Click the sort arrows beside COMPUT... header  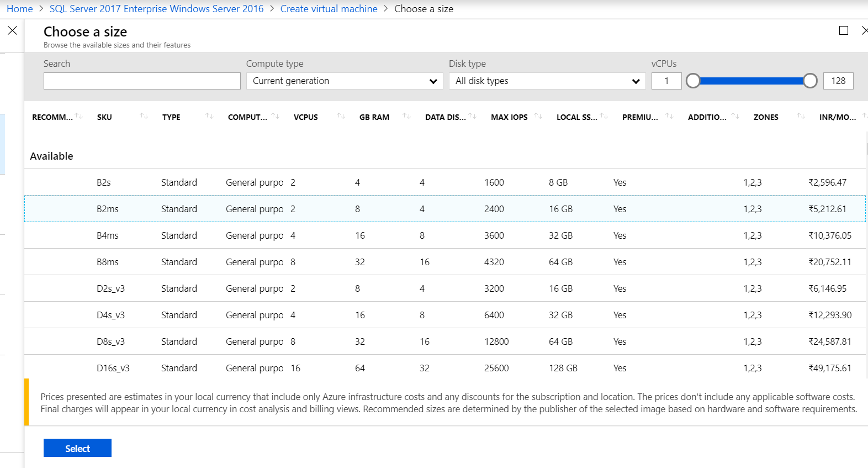(x=276, y=116)
